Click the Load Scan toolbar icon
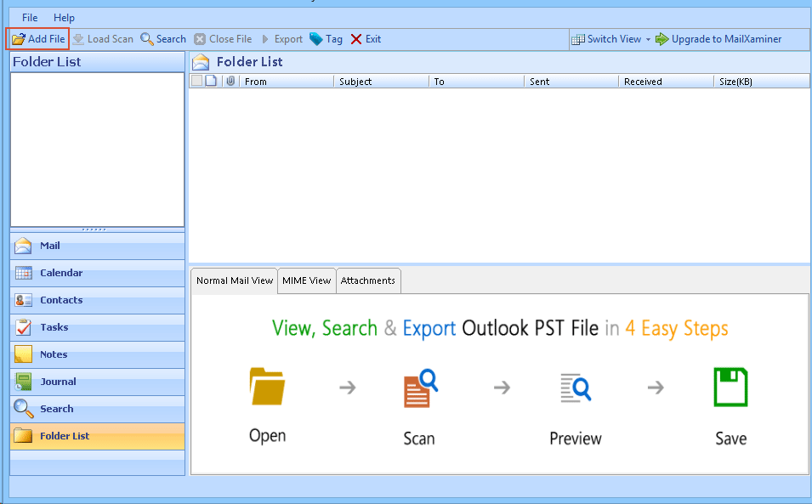812x504 pixels. click(x=78, y=39)
